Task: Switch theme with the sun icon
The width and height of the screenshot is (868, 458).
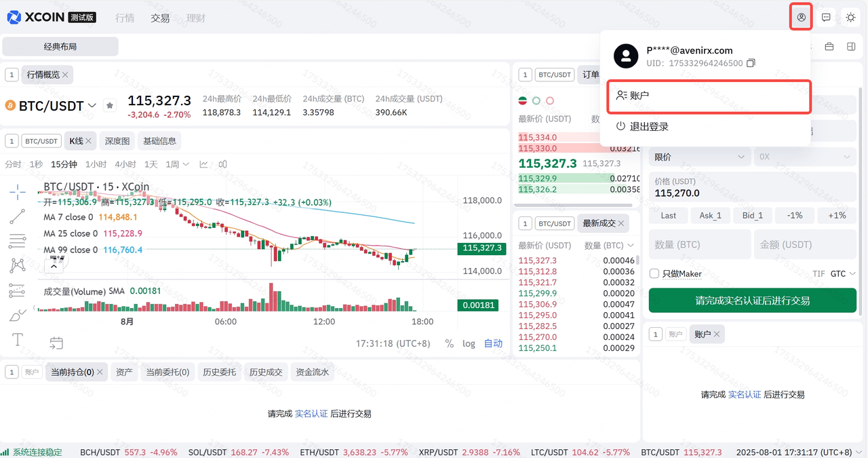Action: (x=850, y=18)
